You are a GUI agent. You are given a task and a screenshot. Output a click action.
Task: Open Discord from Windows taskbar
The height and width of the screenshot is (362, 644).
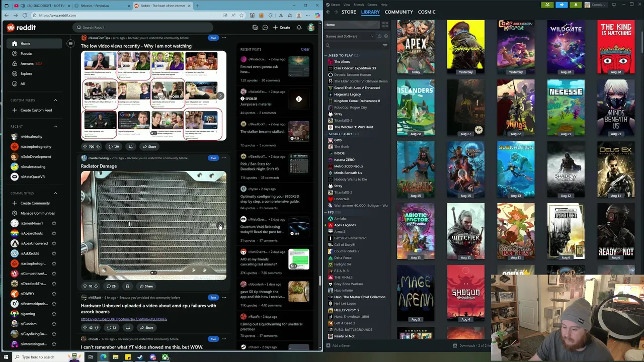(x=152, y=357)
